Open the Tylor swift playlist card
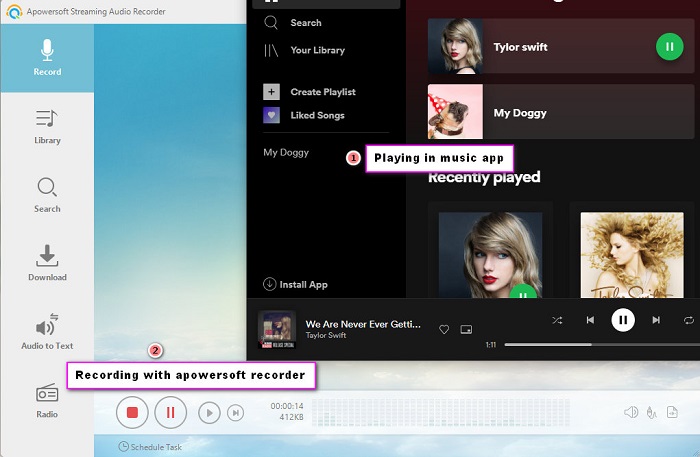The image size is (700, 457). coord(561,46)
